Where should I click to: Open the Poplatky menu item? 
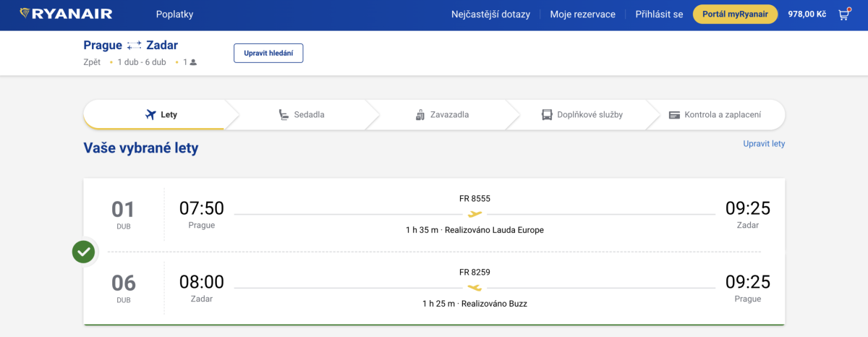tap(174, 14)
